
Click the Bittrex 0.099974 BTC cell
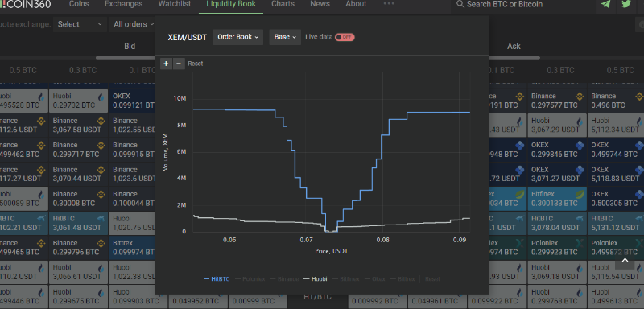coord(131,248)
